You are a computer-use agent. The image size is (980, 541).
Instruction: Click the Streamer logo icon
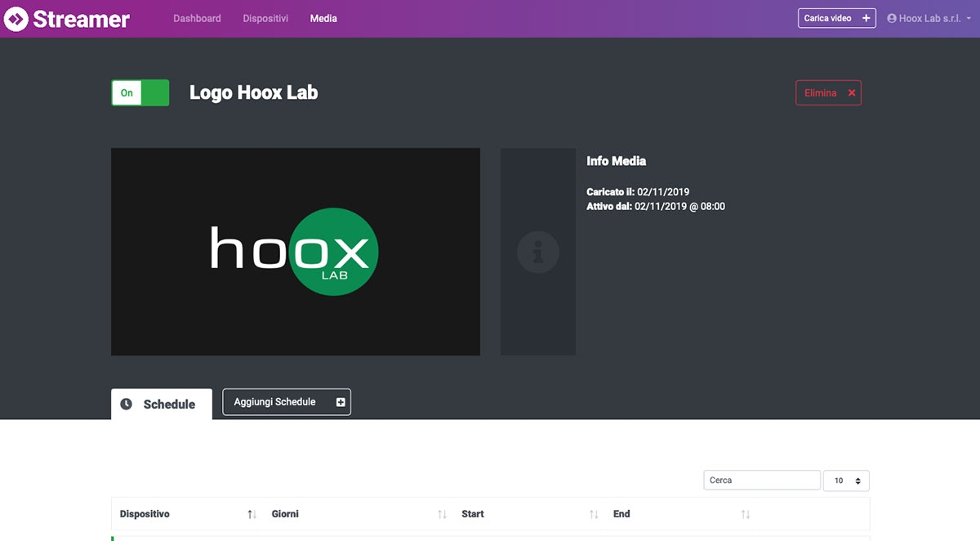16,18
